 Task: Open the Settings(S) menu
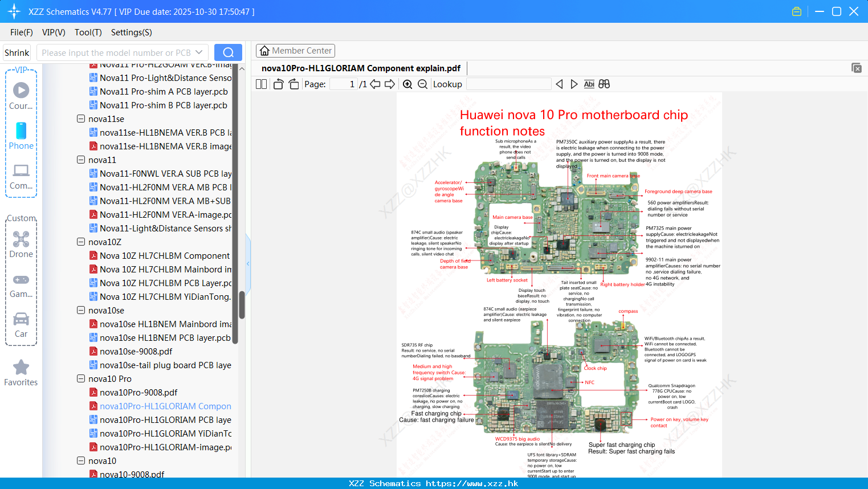[x=132, y=32]
